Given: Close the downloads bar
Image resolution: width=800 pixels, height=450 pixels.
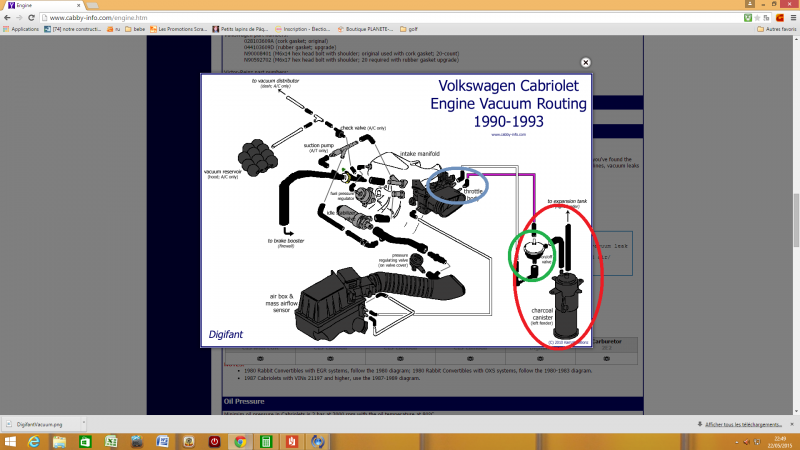Looking at the screenshot, I should 792,424.
